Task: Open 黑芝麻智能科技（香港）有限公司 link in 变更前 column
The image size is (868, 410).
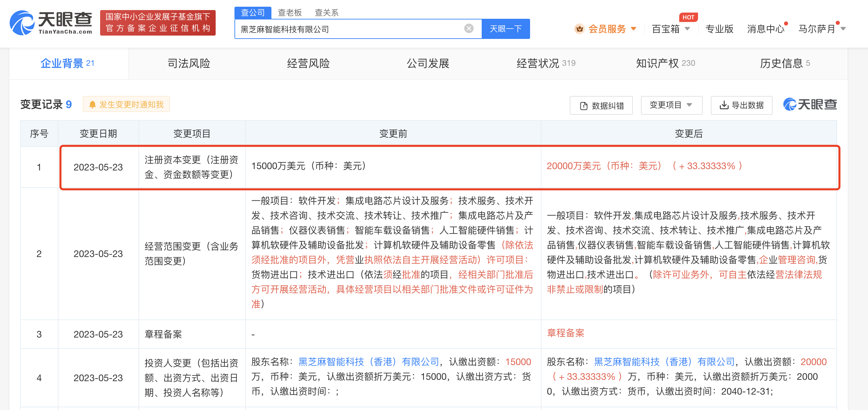Action: [369, 362]
